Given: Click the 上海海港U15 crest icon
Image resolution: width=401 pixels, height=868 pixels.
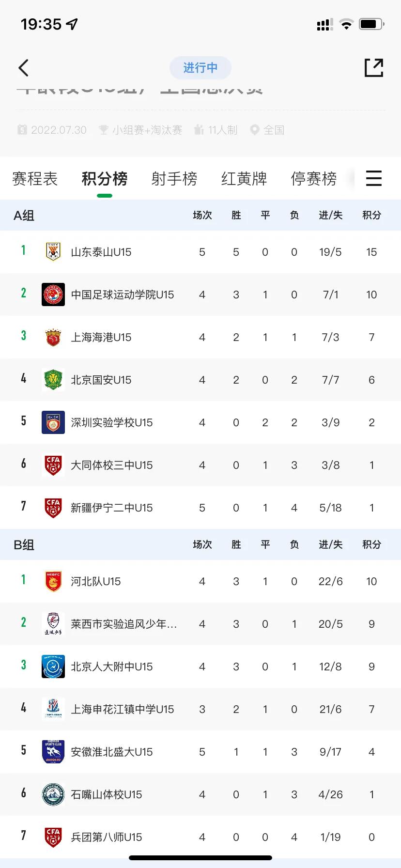Looking at the screenshot, I should (x=53, y=337).
